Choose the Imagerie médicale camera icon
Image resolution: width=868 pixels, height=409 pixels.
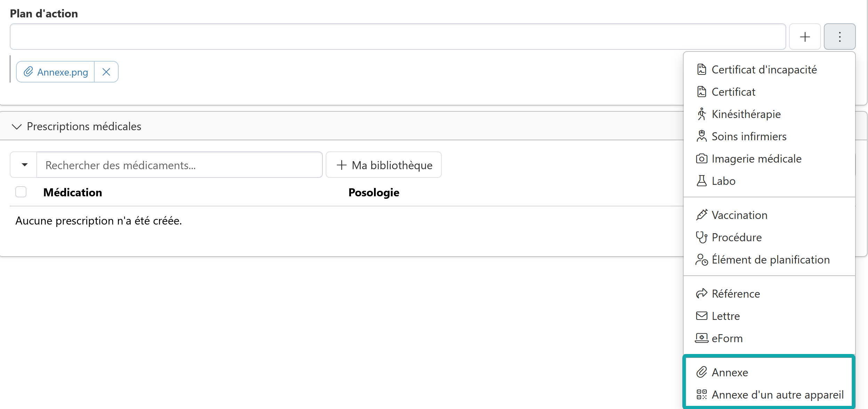(701, 159)
